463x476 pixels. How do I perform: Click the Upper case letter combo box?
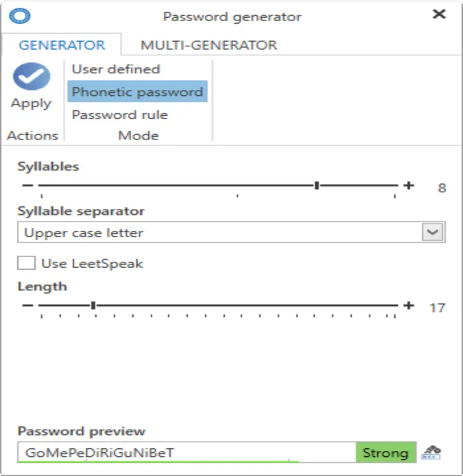pos(232,232)
